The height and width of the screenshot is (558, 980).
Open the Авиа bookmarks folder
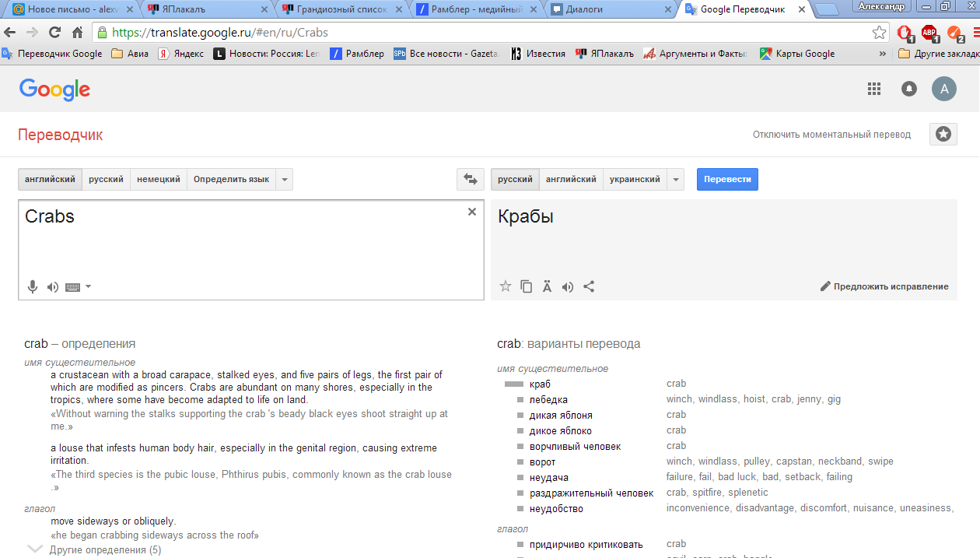tap(130, 54)
